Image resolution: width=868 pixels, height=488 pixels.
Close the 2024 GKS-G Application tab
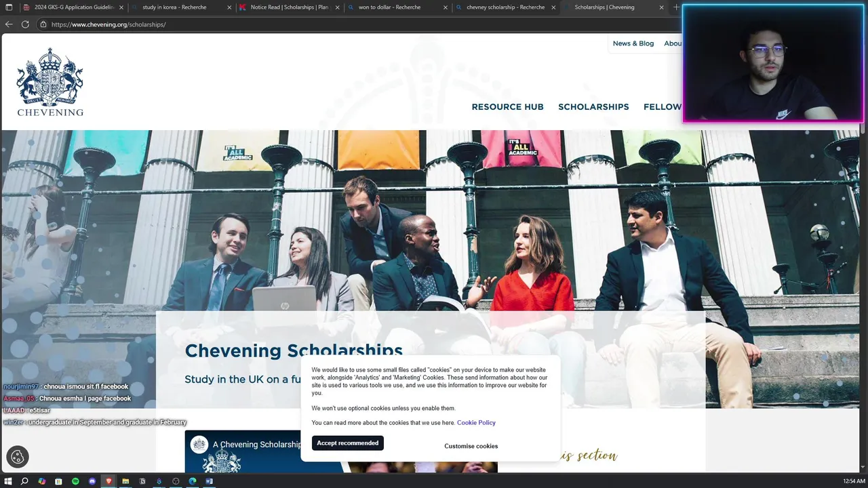pyautogui.click(x=121, y=7)
